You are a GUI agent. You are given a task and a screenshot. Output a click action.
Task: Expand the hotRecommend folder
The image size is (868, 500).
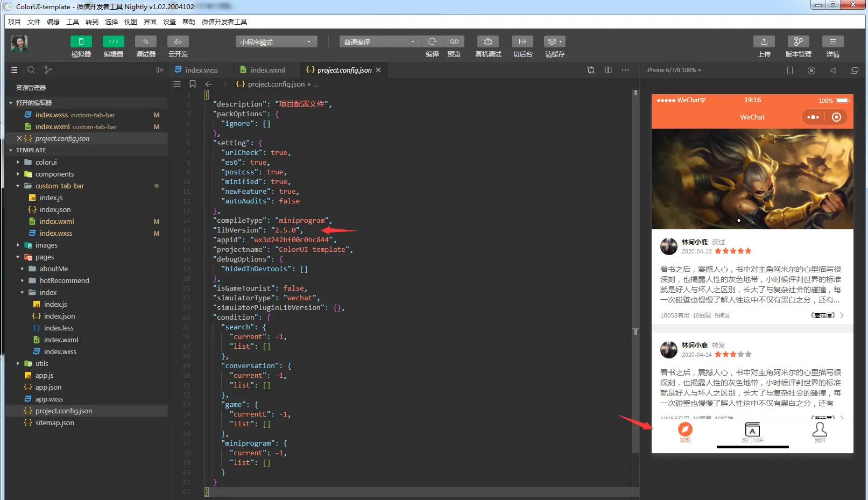click(x=86, y=280)
